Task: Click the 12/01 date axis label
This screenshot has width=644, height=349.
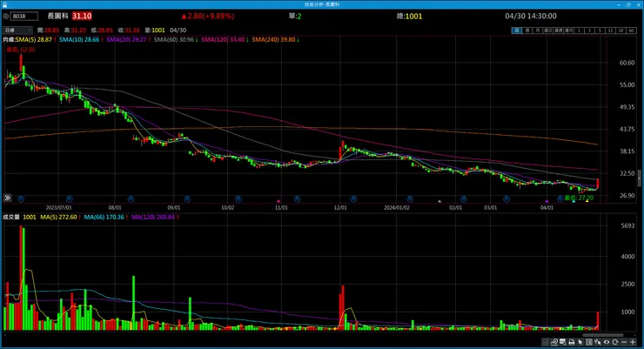Action: [x=340, y=208]
